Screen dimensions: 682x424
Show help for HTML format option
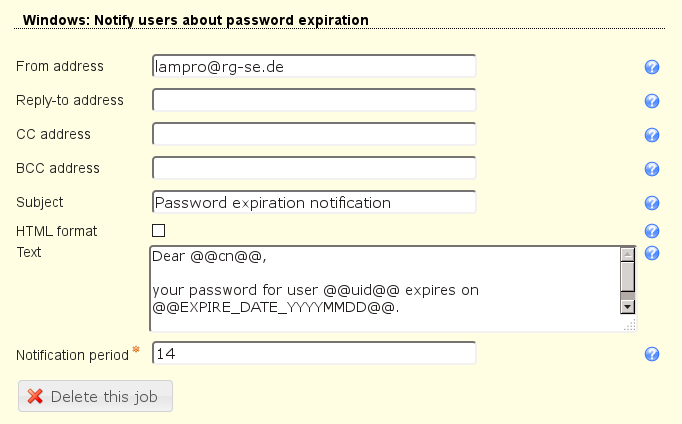point(652,231)
